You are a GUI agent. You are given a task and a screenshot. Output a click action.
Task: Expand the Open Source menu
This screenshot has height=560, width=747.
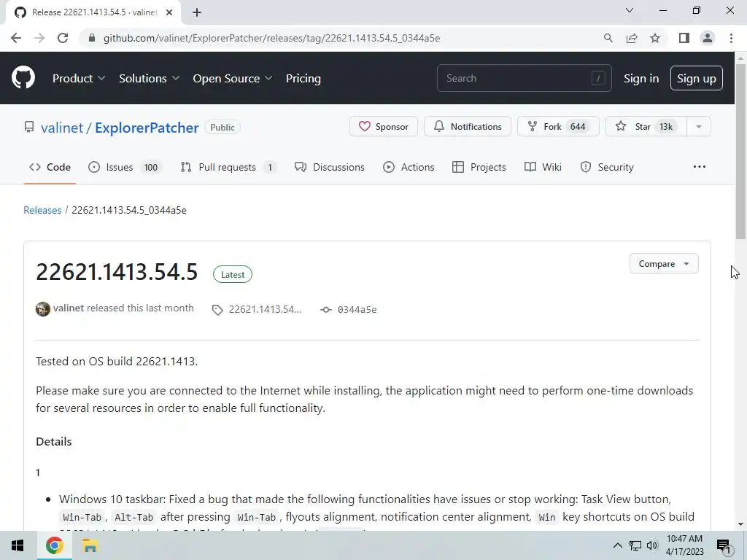(x=233, y=78)
